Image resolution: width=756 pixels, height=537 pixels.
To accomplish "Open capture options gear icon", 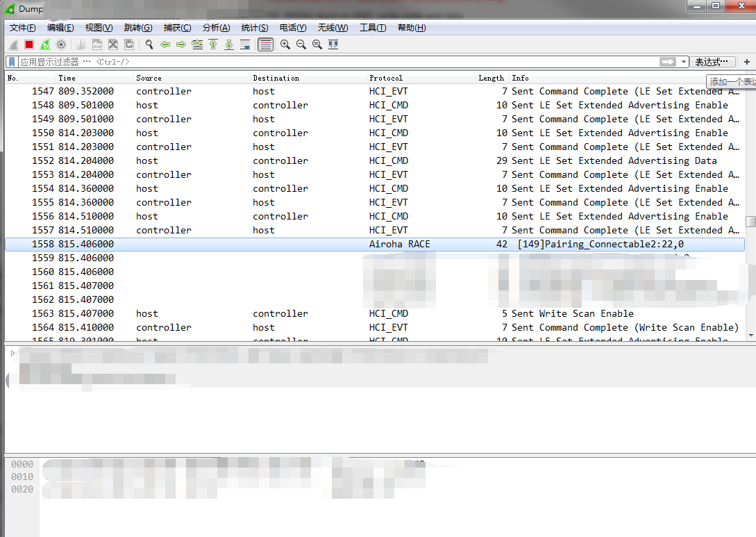I will coord(61,45).
